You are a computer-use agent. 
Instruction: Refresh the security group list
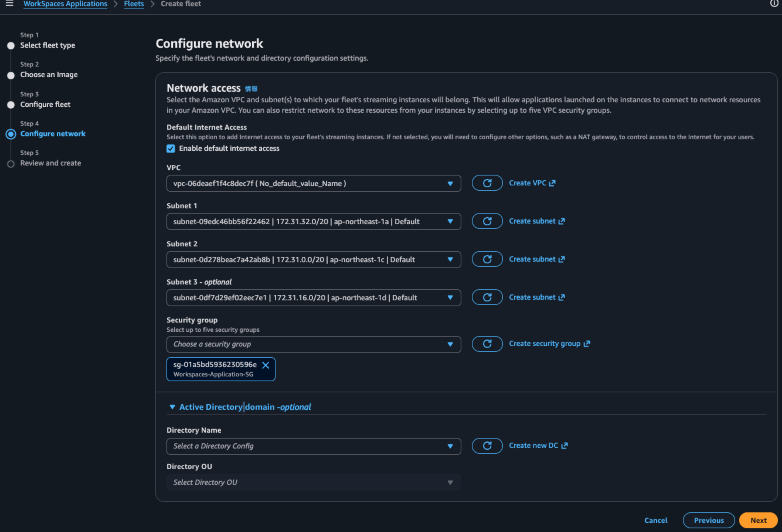(487, 344)
